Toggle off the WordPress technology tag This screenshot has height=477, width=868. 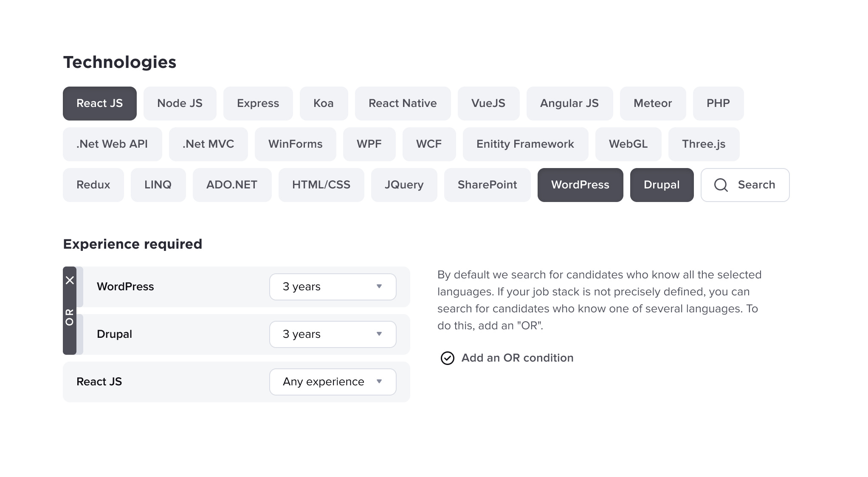click(580, 185)
